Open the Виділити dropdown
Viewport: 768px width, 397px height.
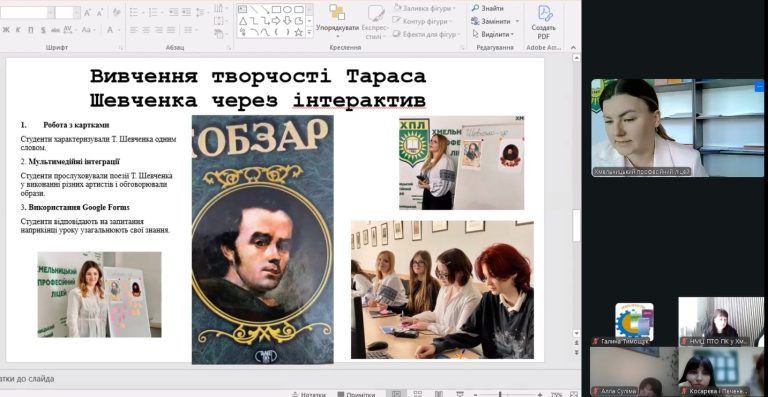click(x=494, y=34)
